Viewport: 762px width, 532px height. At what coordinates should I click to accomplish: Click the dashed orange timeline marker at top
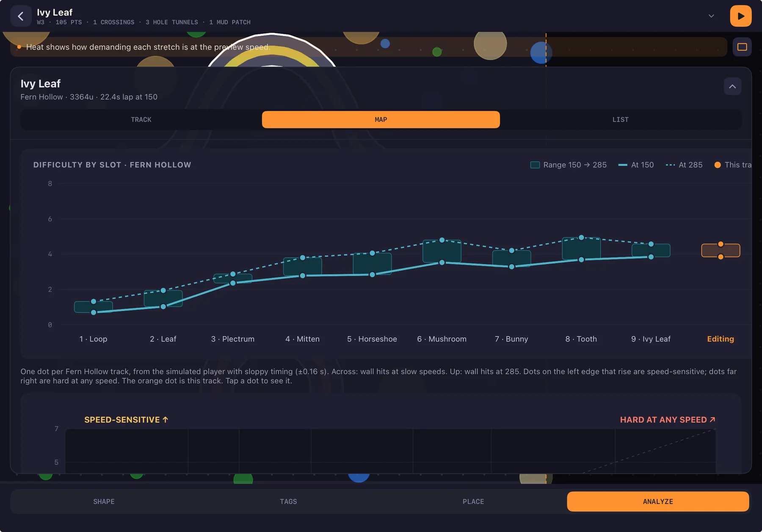(x=546, y=50)
